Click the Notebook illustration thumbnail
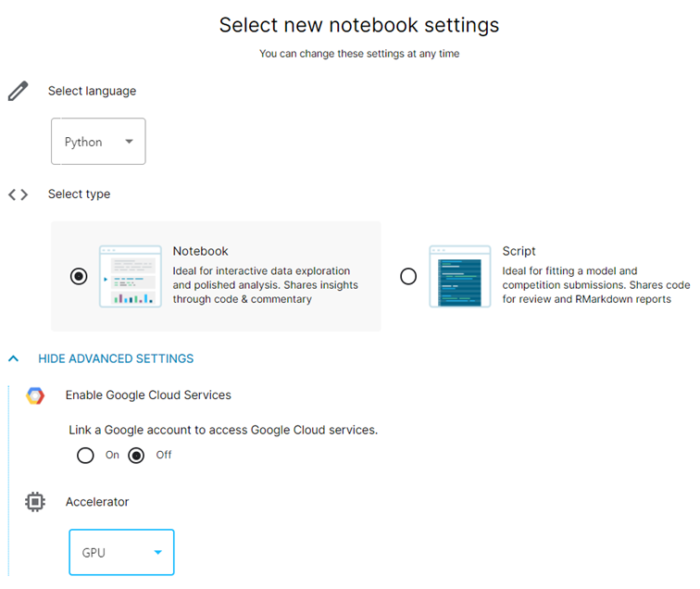 coord(131,276)
